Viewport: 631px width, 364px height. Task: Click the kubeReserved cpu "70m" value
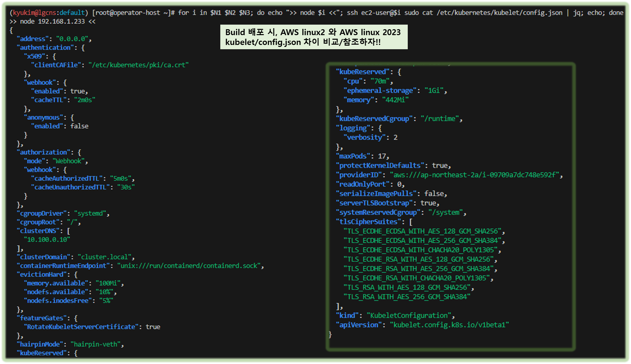pyautogui.click(x=380, y=81)
